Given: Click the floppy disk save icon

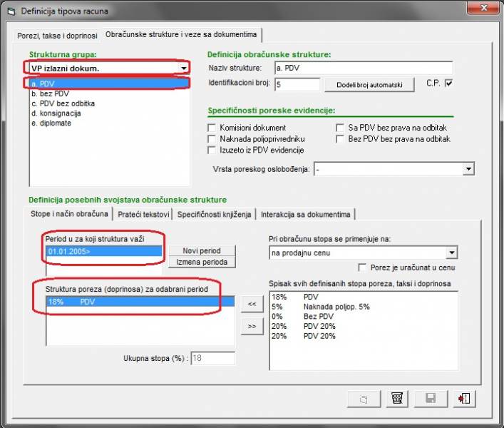Looking at the screenshot, I should [430, 399].
